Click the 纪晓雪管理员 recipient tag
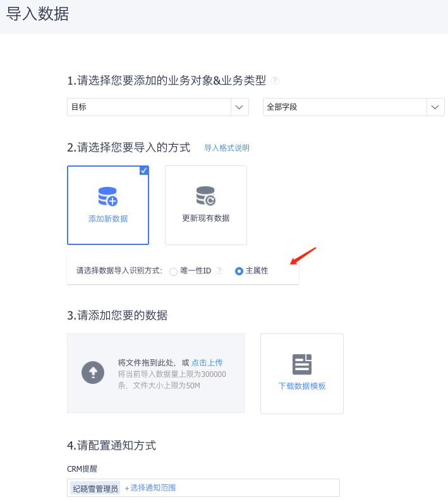The width and height of the screenshot is (448, 502). [x=95, y=488]
